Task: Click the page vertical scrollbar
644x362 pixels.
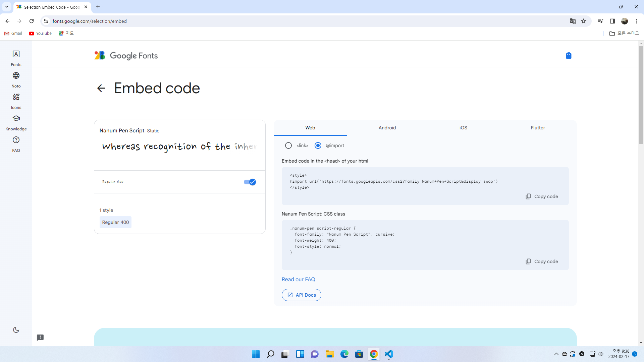Action: pyautogui.click(x=641, y=95)
